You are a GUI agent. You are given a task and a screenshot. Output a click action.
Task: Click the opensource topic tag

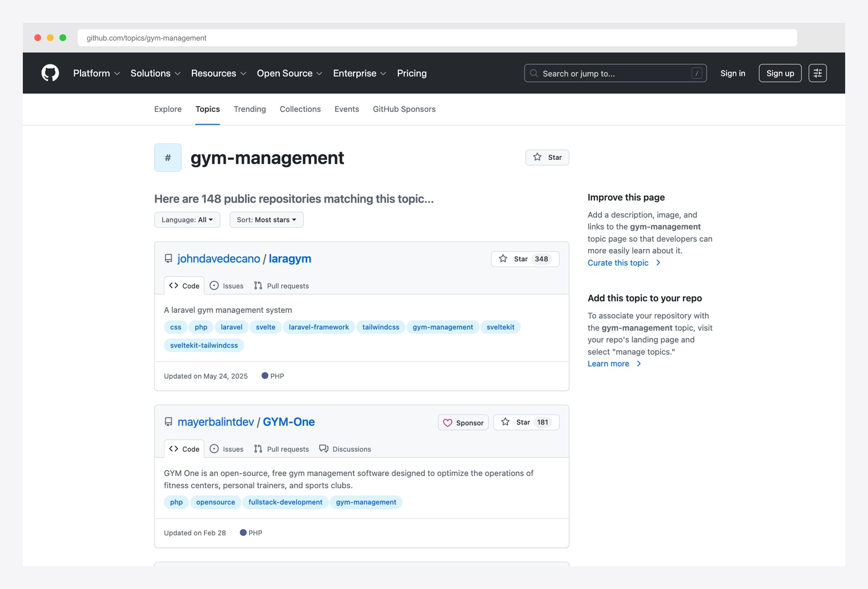point(216,502)
